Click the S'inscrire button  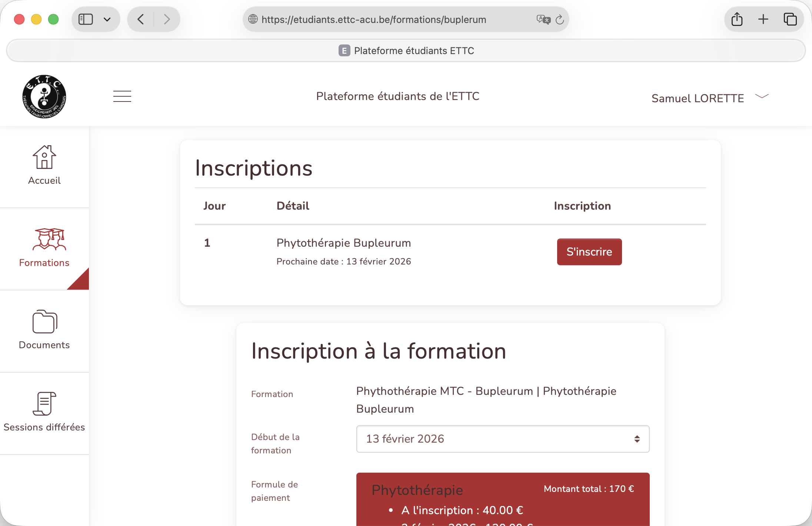[589, 252]
